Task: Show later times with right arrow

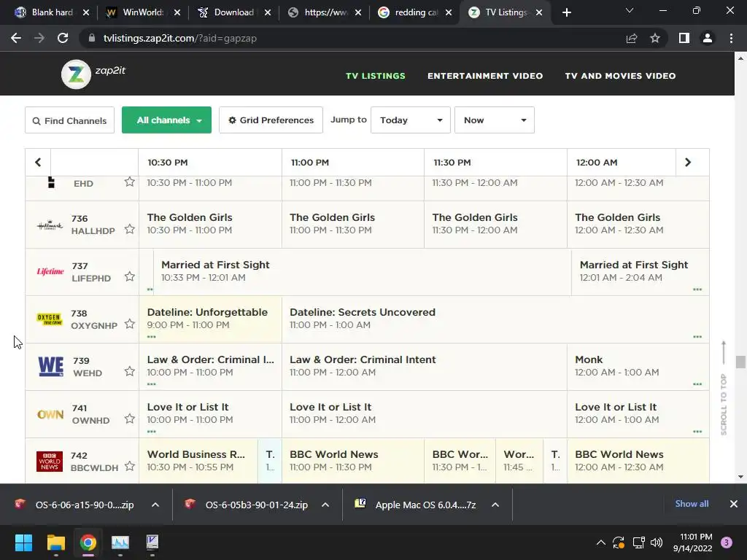Action: click(688, 163)
